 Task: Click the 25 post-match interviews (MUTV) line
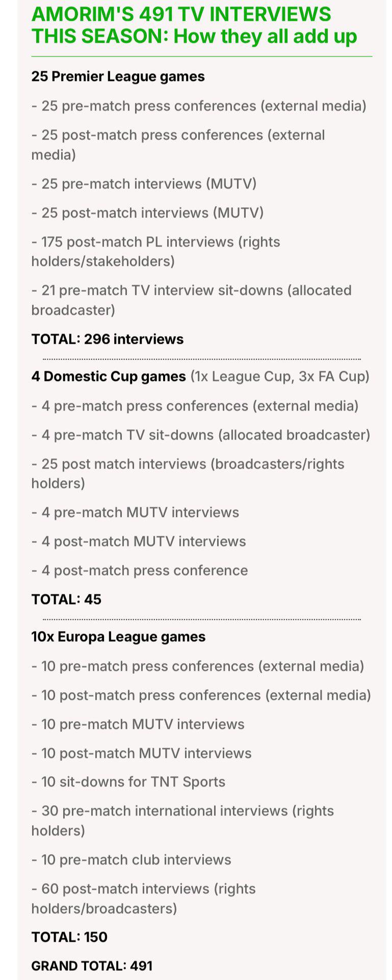(147, 212)
